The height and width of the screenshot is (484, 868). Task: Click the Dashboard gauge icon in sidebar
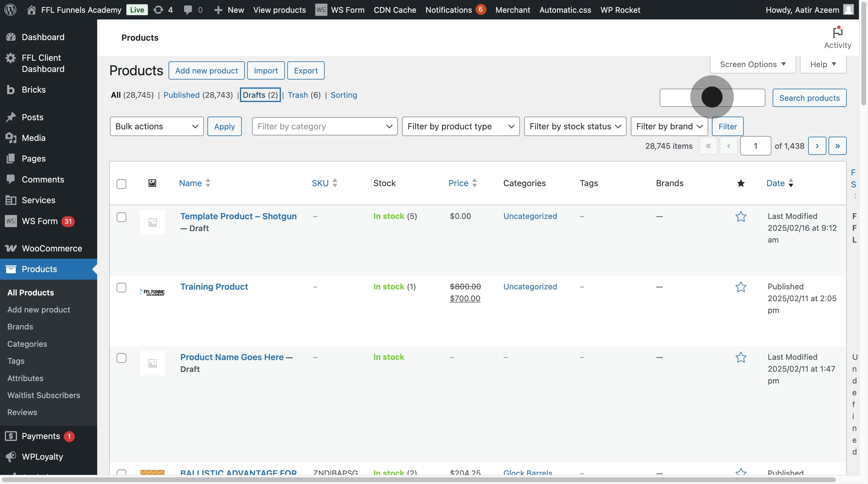(11, 37)
